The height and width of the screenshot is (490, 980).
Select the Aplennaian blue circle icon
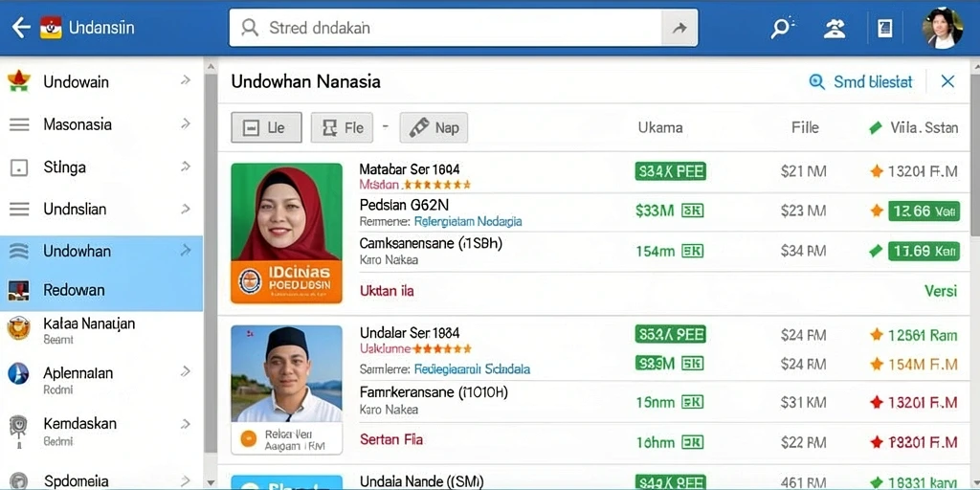(19, 374)
